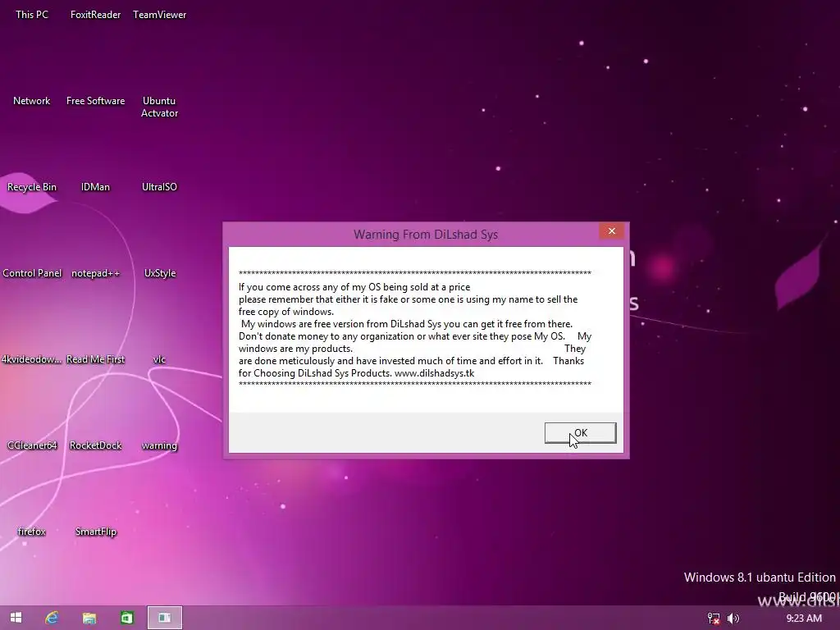Select Recycle Bin desktop shortcut

point(32,187)
